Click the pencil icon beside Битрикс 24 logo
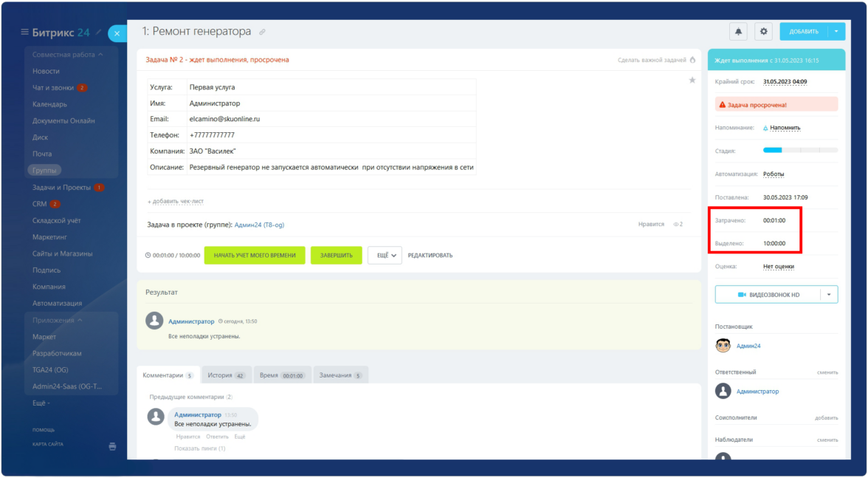This screenshot has width=868, height=478. point(99,32)
